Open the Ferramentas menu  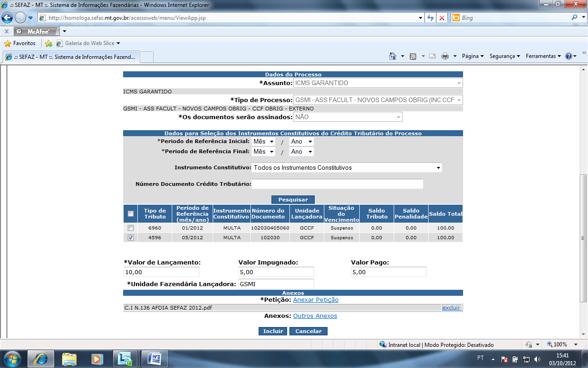[x=543, y=56]
